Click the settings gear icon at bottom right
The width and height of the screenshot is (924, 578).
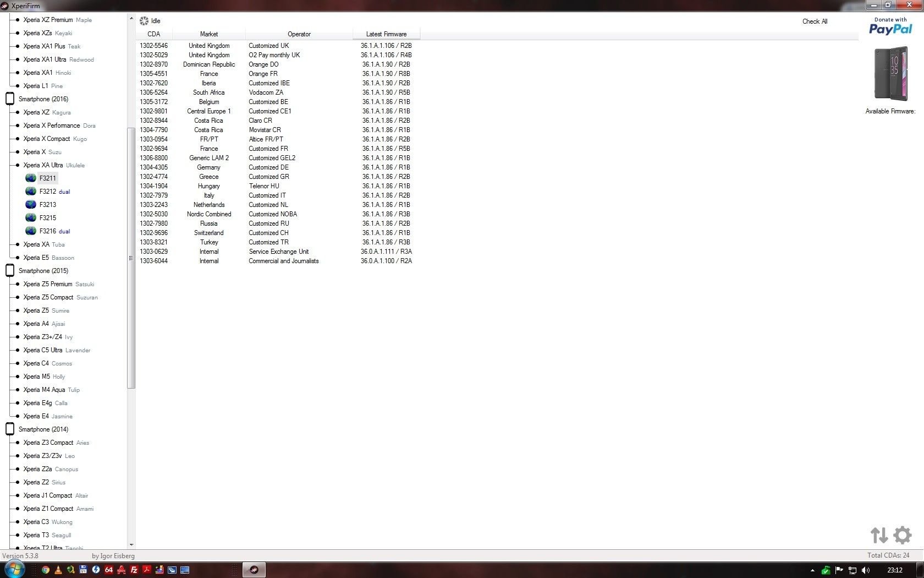coord(902,535)
